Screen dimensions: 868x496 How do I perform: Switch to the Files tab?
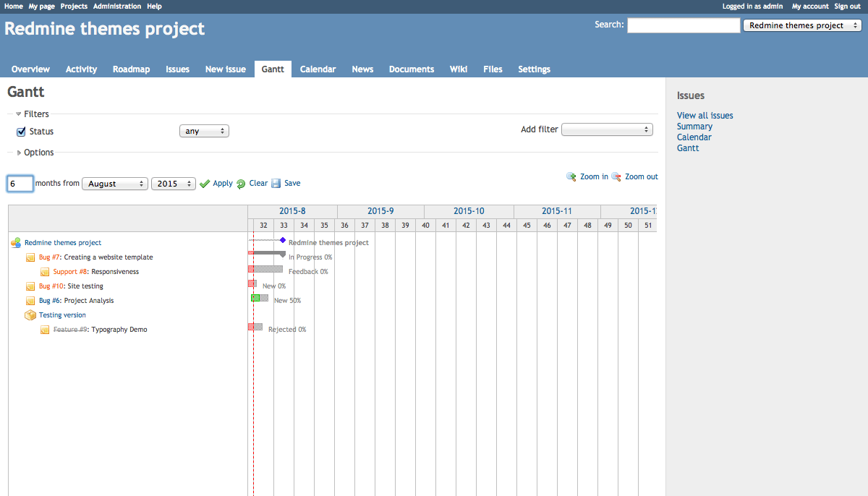[493, 69]
